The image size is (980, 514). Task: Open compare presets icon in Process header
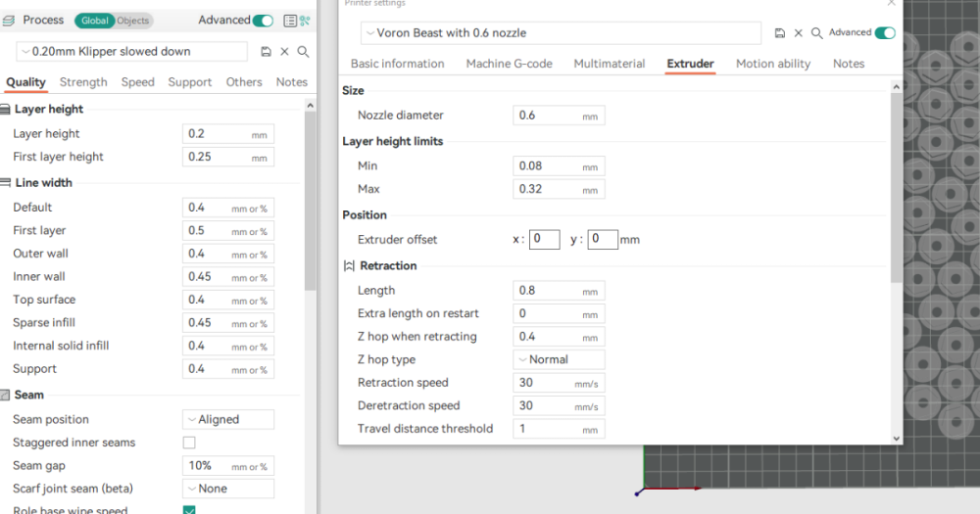coord(305,21)
